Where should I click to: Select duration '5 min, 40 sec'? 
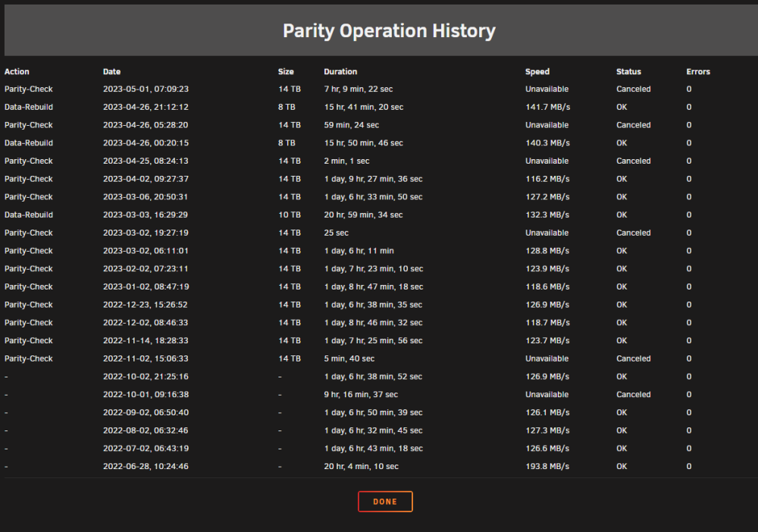click(x=349, y=358)
